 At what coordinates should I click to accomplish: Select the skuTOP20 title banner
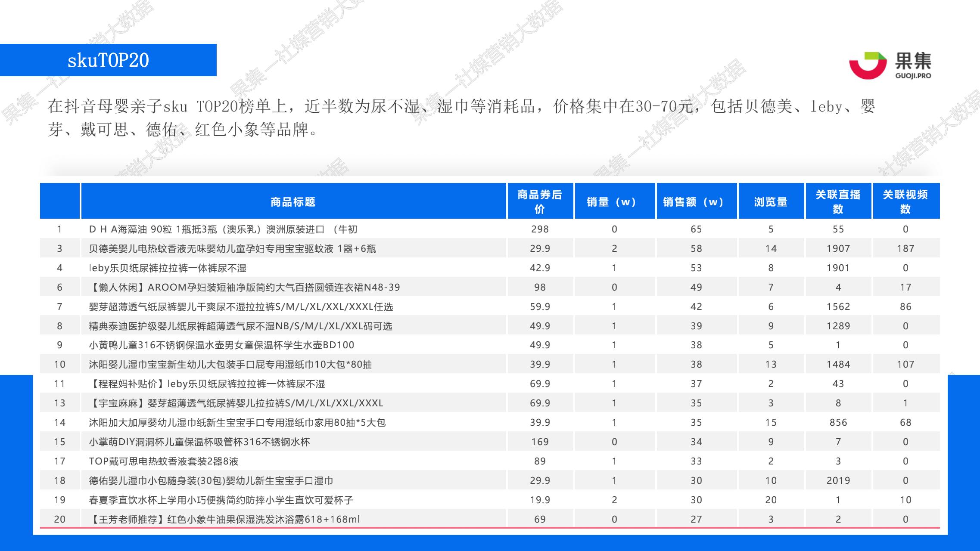[x=108, y=60]
